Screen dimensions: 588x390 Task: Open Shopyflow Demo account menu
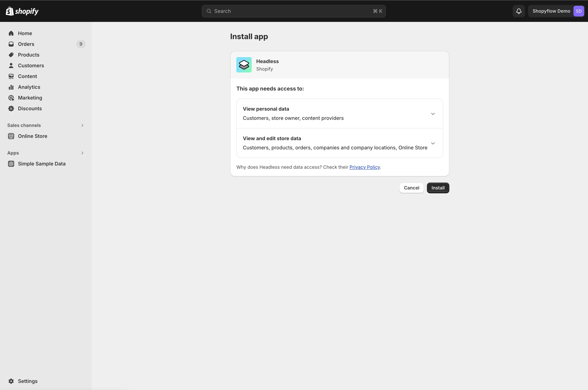tap(556, 11)
